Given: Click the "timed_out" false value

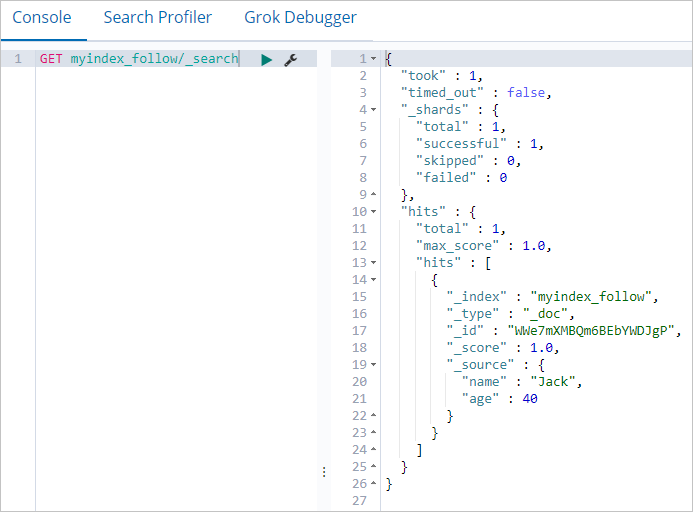Looking at the screenshot, I should point(525,92).
